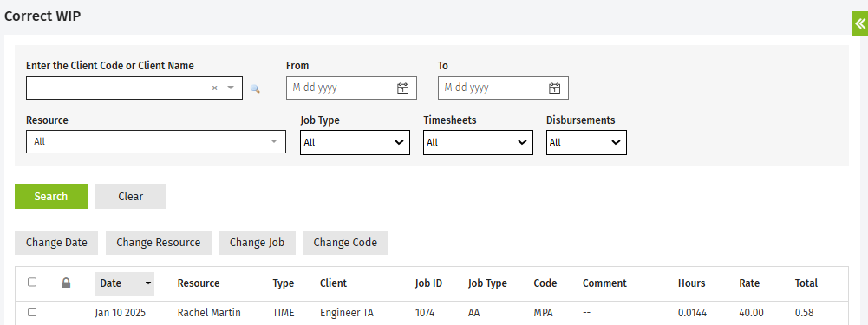
Task: Click the Code column header
Action: click(x=545, y=283)
